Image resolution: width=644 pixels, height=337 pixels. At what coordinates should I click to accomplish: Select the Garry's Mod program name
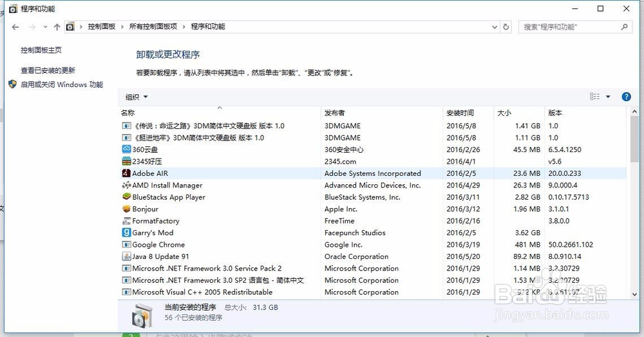click(153, 233)
